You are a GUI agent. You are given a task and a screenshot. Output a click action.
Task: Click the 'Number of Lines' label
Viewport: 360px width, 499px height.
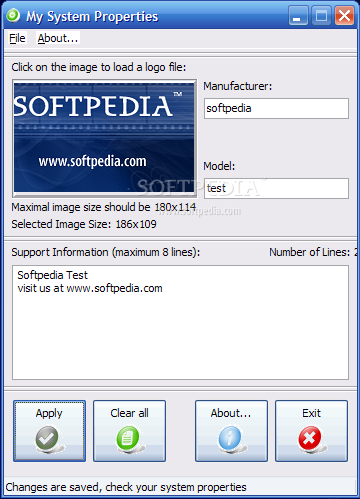click(313, 252)
